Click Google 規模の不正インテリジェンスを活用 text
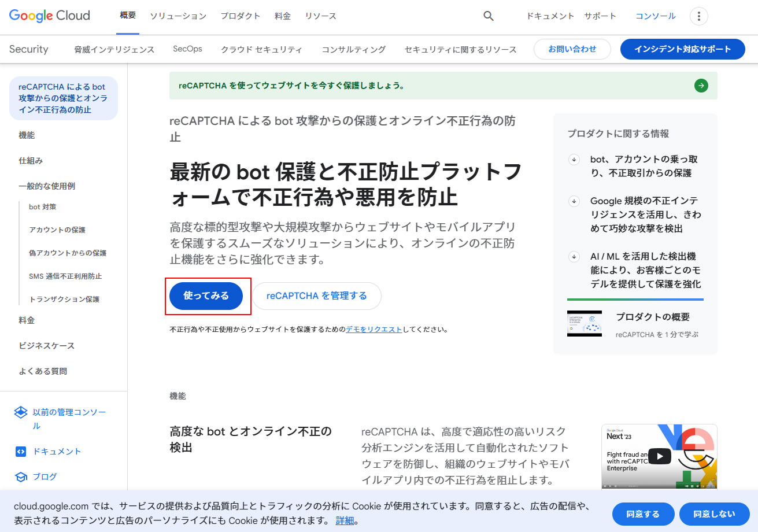Screen dimensions: 758x532 pyautogui.click(x=646, y=215)
